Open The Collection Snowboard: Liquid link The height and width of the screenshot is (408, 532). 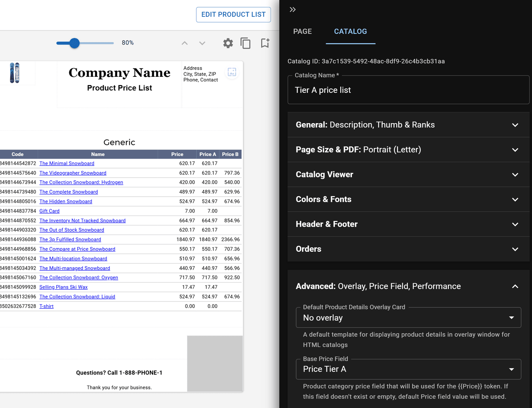click(77, 297)
